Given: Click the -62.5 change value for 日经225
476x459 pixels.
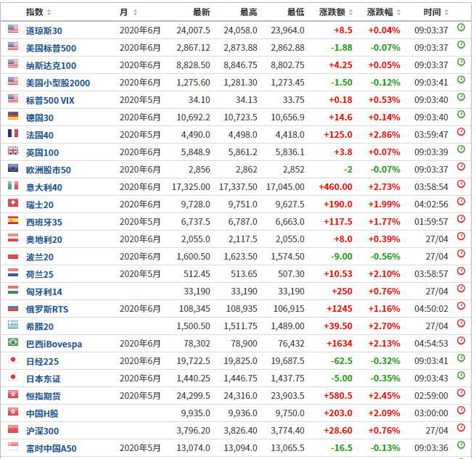Looking at the screenshot, I should pyautogui.click(x=342, y=361).
